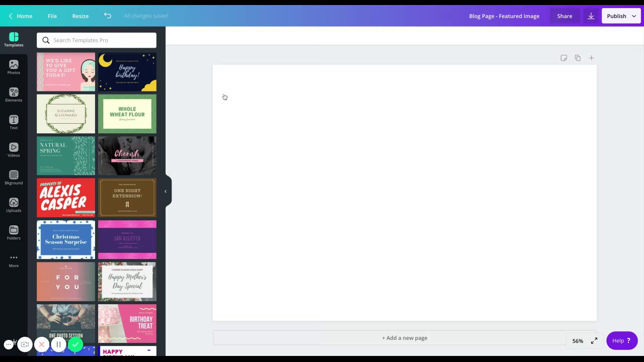
Task: Select the One Photo Session template
Action: coord(66,323)
